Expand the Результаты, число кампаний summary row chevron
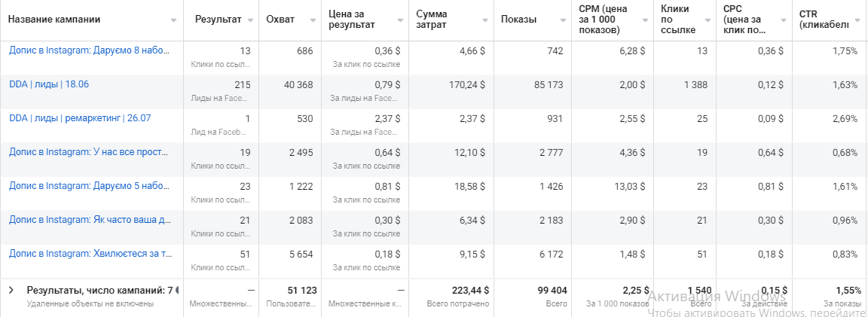Viewport: 868px width, 317px height. 11,290
